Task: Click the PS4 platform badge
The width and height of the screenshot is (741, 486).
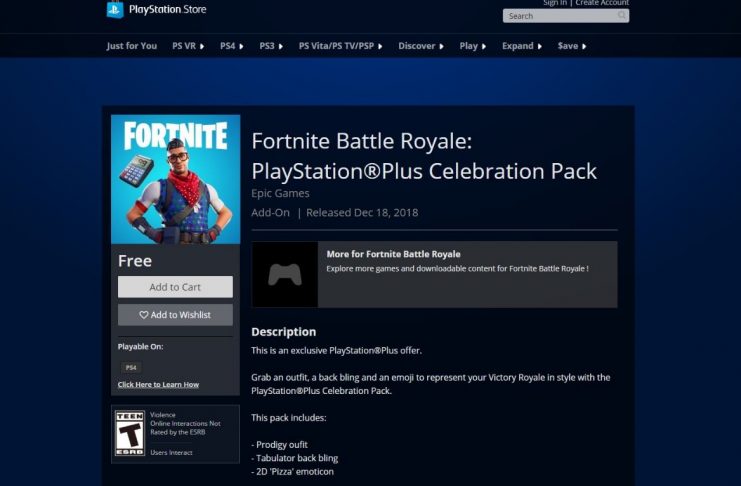Action: (131, 367)
